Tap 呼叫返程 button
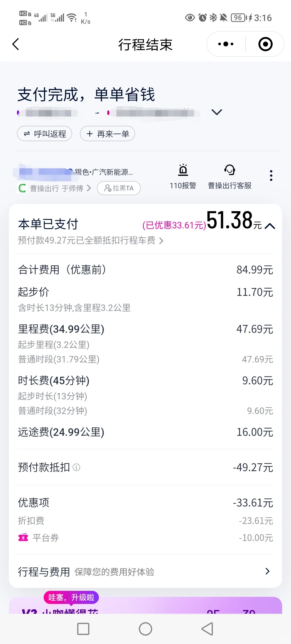This screenshot has width=291, height=644. 44,133
